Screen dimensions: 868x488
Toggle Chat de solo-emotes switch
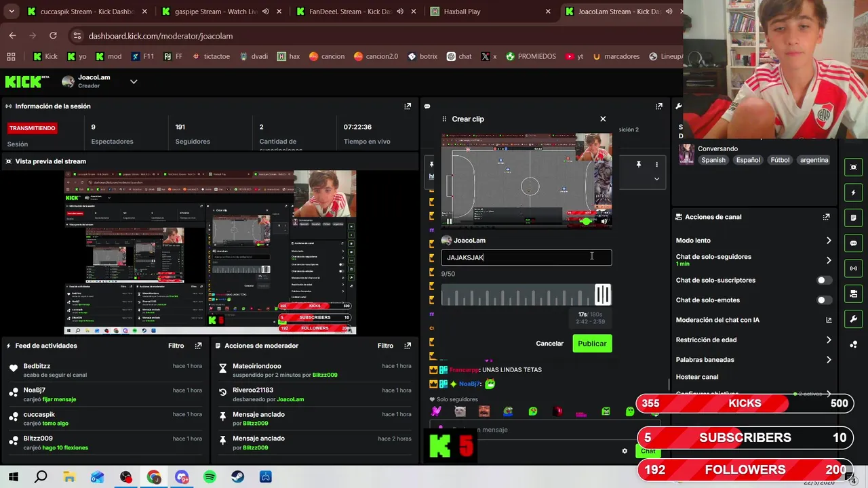tap(824, 300)
